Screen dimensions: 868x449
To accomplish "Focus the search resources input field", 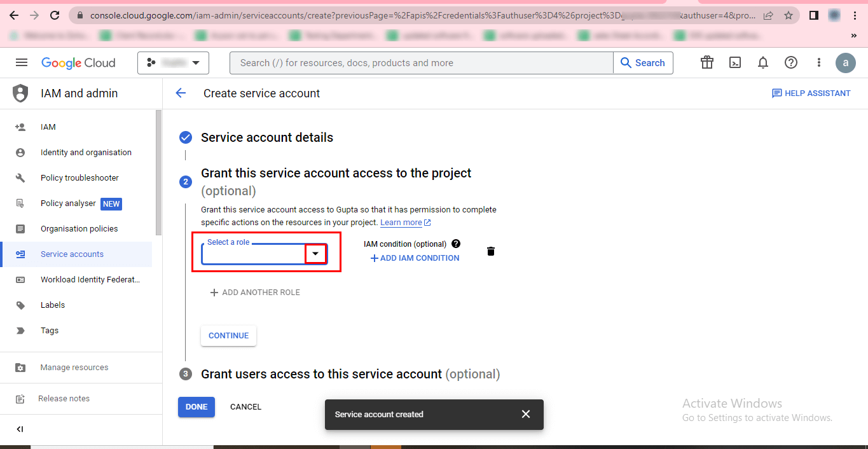I will click(421, 62).
